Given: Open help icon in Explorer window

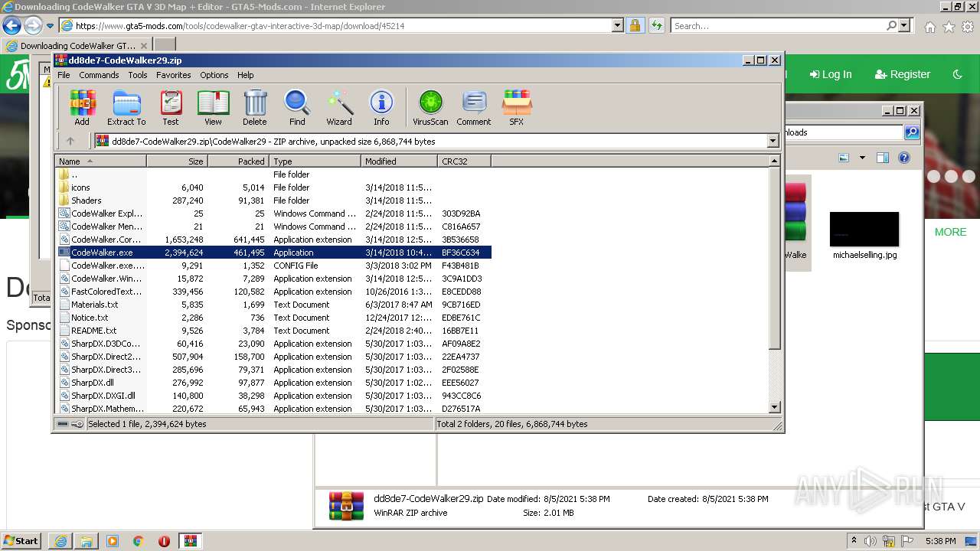Looking at the screenshot, I should click(904, 158).
